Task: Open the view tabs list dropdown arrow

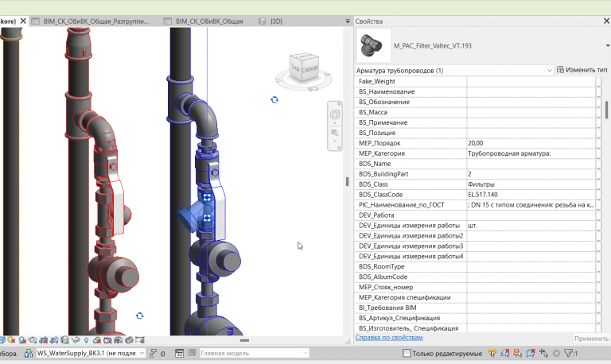Action: tap(348, 21)
